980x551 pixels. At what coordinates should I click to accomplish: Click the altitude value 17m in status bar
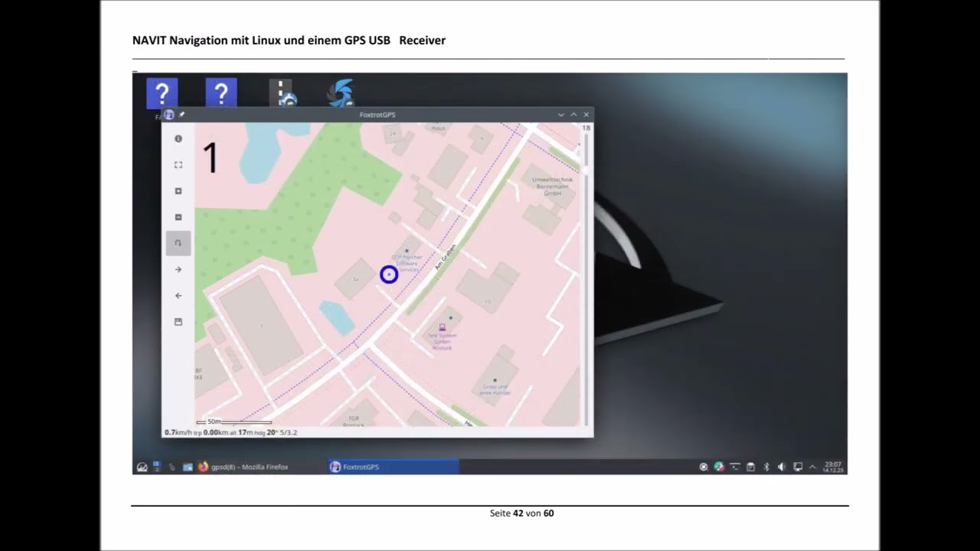245,432
